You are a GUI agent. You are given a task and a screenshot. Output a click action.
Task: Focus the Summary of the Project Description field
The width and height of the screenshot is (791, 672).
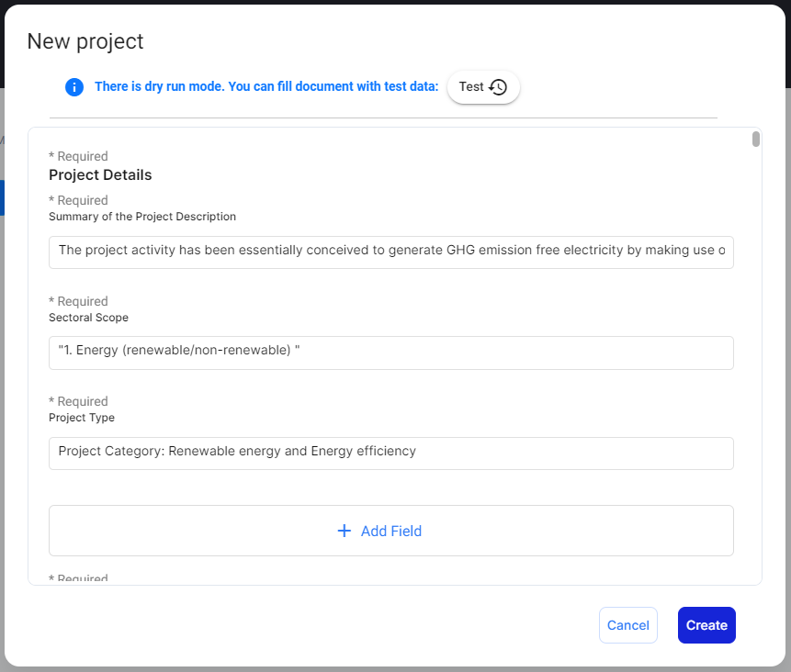coord(390,250)
